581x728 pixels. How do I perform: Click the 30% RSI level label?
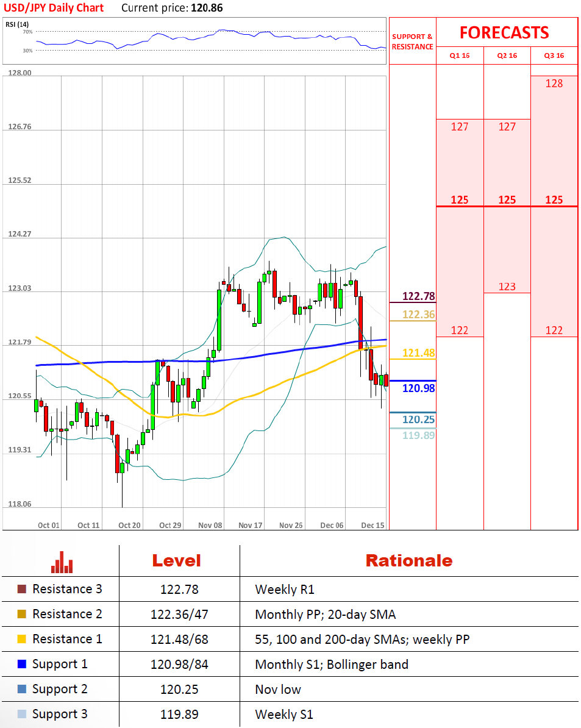click(28, 50)
